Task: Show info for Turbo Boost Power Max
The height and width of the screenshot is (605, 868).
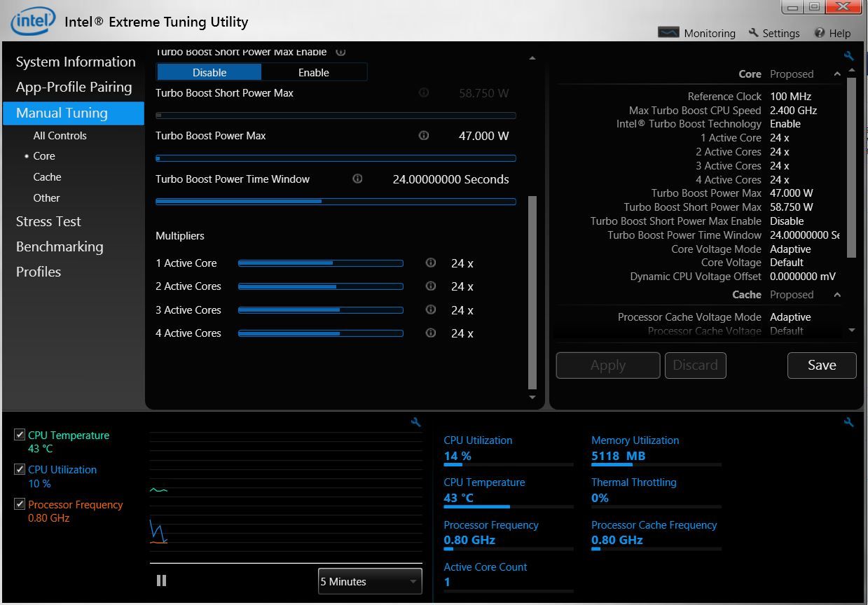Action: click(424, 136)
